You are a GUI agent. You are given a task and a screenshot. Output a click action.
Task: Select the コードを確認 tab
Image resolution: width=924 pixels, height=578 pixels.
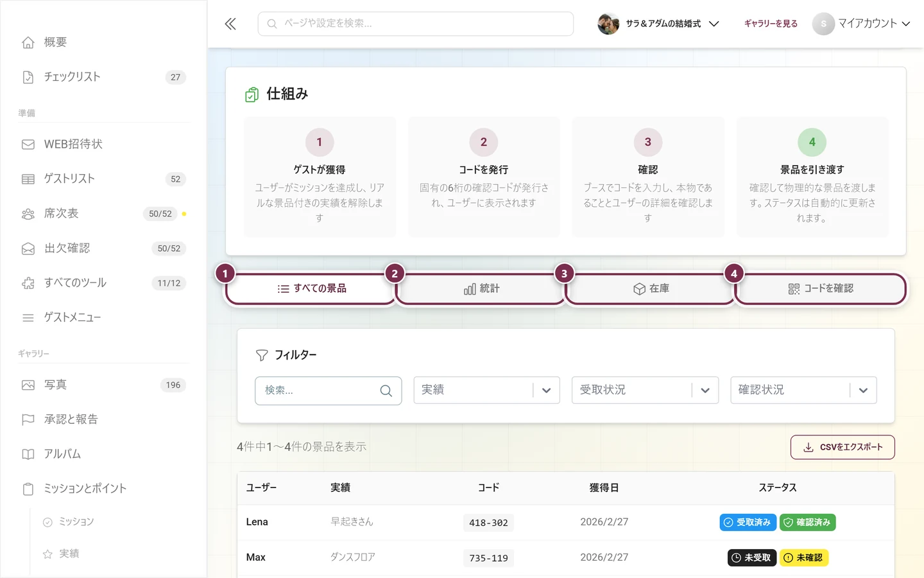click(820, 289)
